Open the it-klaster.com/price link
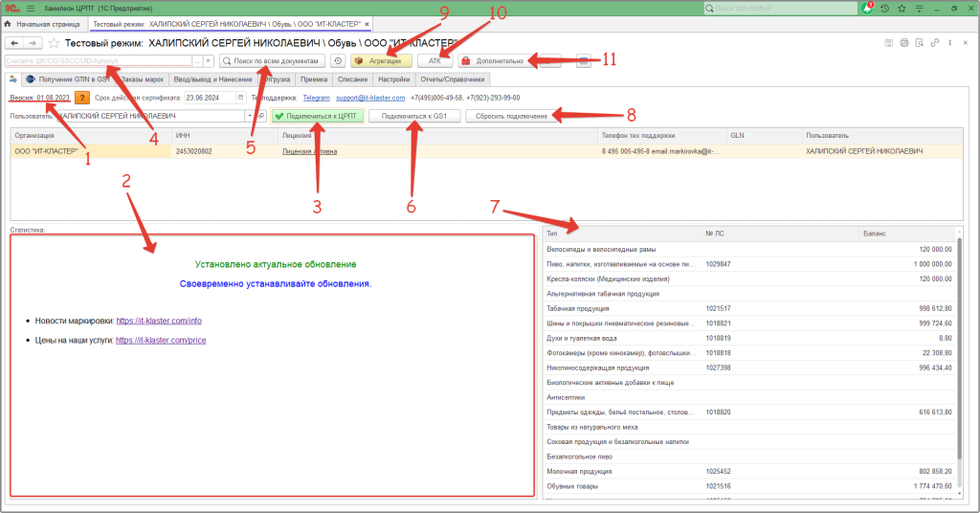The height and width of the screenshot is (513, 980). click(161, 340)
